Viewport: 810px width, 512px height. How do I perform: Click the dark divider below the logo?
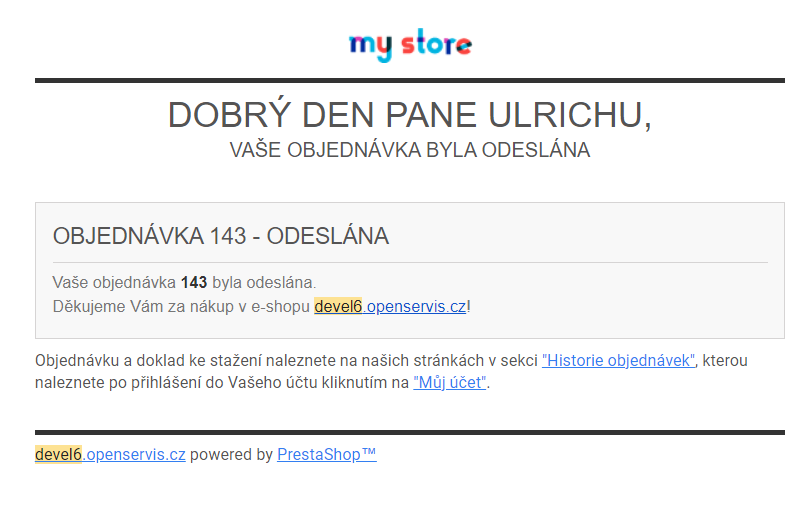coord(409,80)
